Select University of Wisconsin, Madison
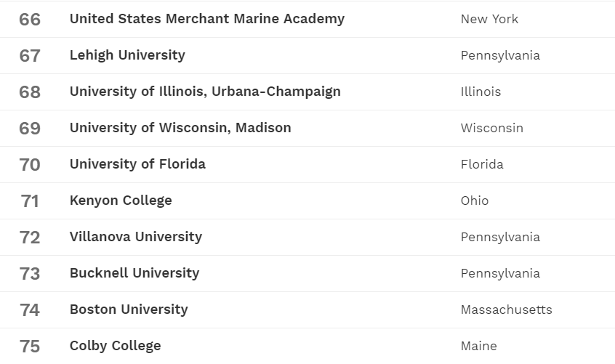 point(180,128)
